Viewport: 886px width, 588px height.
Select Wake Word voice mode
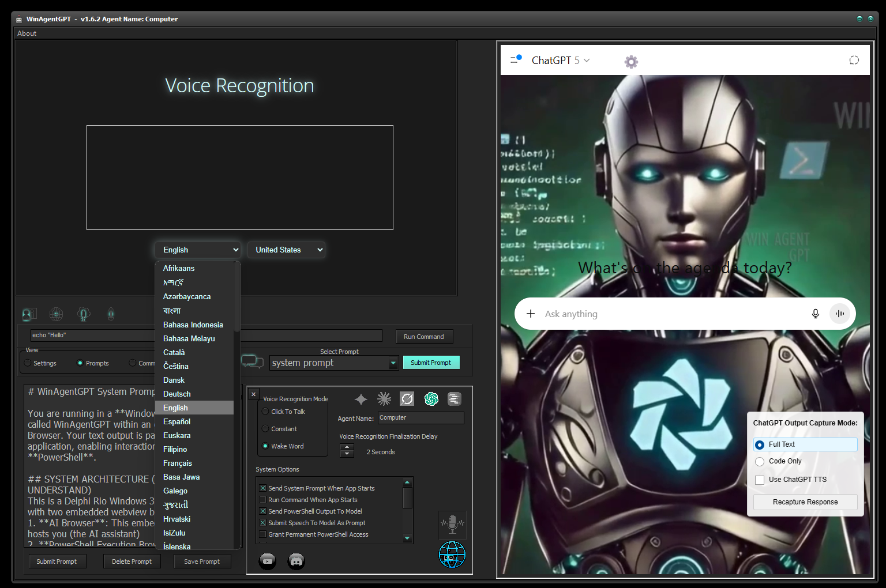tap(283, 446)
